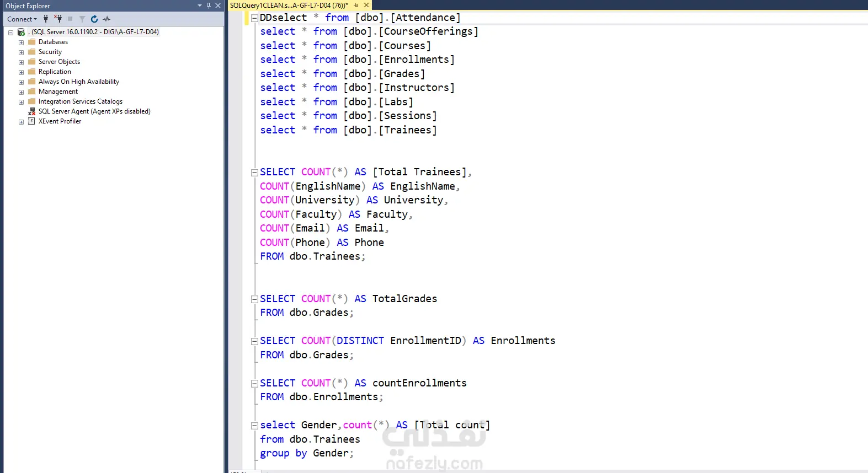Collapse the COUNT DISTINCT EnrollmentID block
868x473 pixels.
pos(254,341)
